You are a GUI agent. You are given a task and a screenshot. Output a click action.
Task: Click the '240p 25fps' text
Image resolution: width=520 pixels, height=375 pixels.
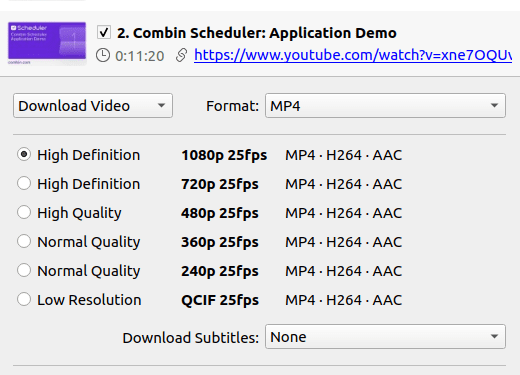pyautogui.click(x=220, y=271)
